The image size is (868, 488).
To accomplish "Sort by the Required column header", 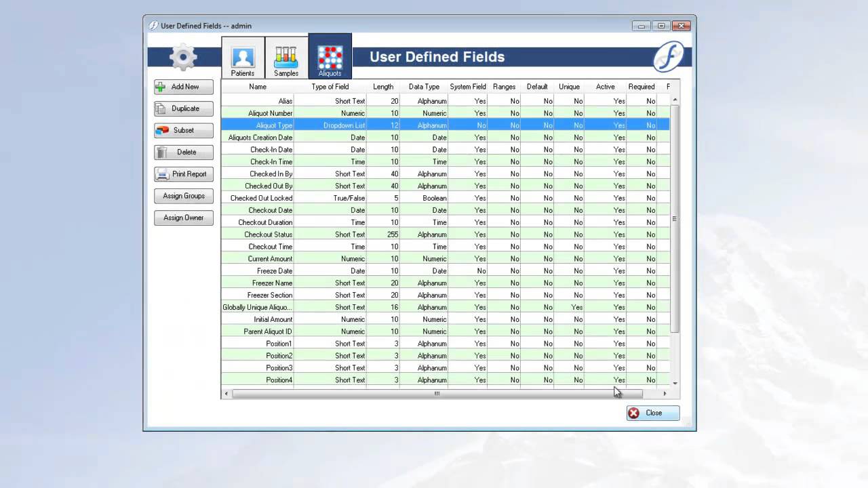I will coord(642,87).
